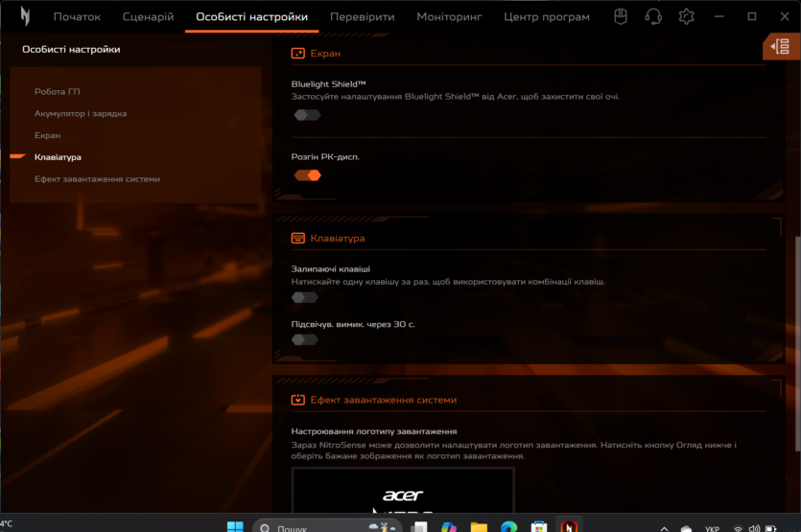Click the OneDrive cloud tray icon
Screen dimensions: 801x532
coord(686,528)
